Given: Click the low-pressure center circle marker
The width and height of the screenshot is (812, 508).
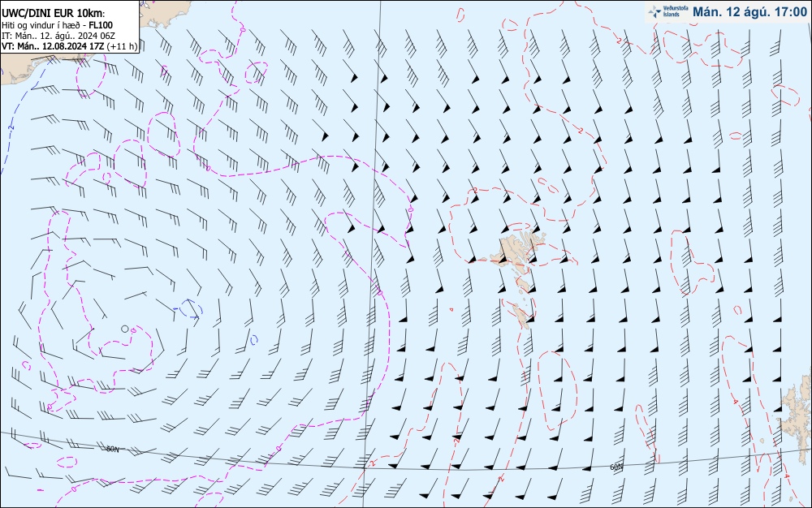Looking at the screenshot, I should 124,329.
